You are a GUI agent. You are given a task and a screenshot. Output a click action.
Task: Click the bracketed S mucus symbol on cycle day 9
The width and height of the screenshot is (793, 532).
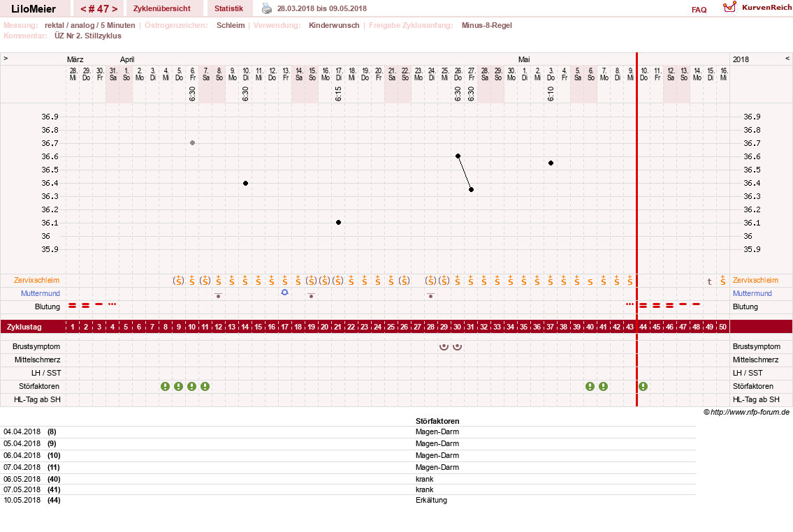point(179,281)
